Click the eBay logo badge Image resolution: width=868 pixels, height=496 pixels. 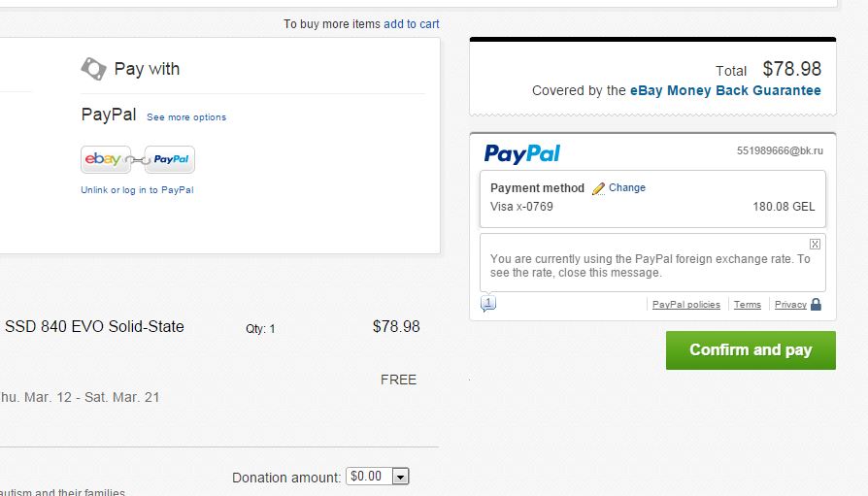tap(104, 159)
